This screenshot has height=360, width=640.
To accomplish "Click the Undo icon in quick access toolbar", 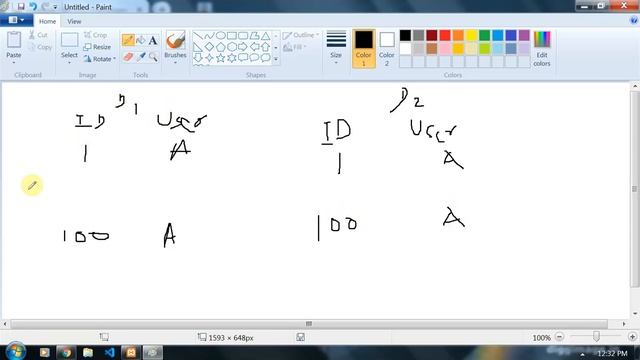I will pyautogui.click(x=33, y=7).
